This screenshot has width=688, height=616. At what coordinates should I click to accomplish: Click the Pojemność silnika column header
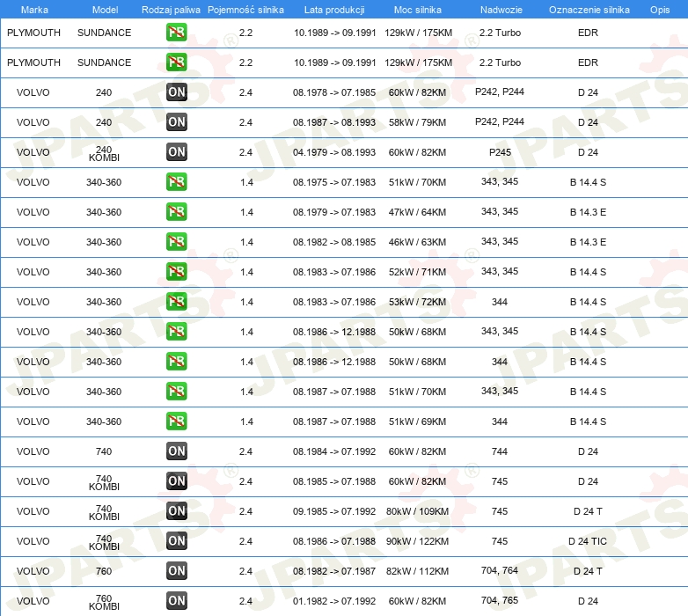(x=245, y=10)
